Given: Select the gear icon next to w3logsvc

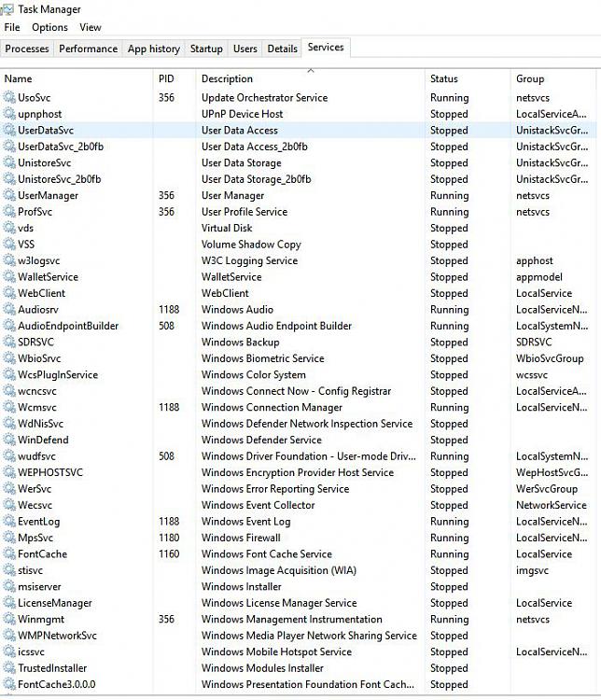Looking at the screenshot, I should click(9, 260).
